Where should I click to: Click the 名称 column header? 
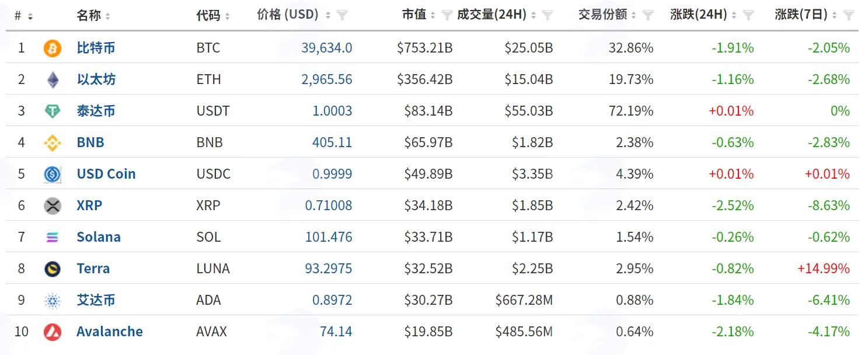[89, 16]
